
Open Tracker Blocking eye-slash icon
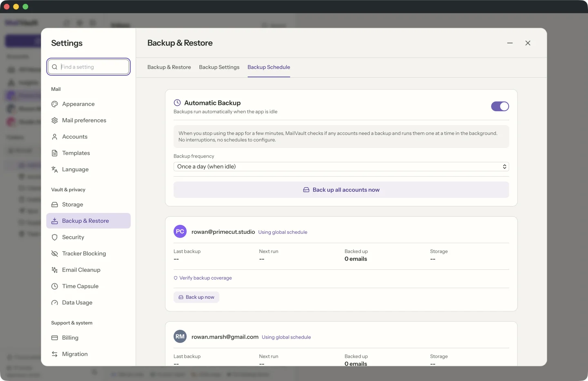(55, 253)
